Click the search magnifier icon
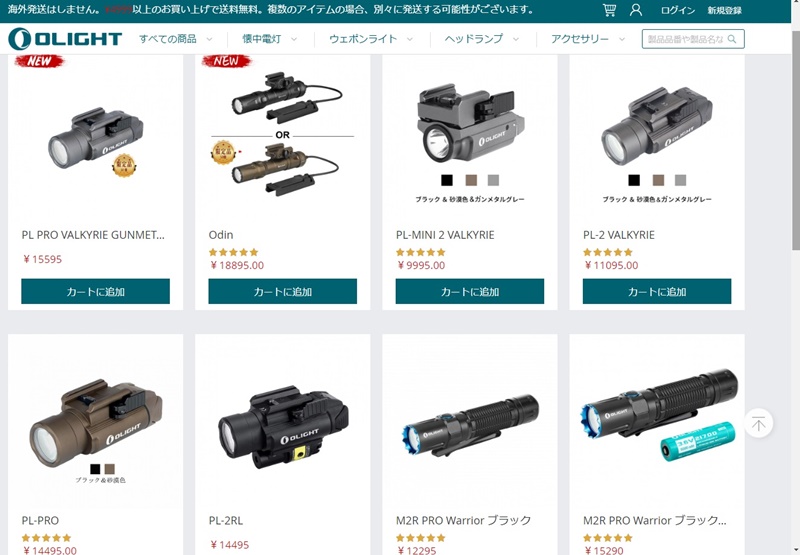Screen dimensions: 800x555 tap(732, 39)
